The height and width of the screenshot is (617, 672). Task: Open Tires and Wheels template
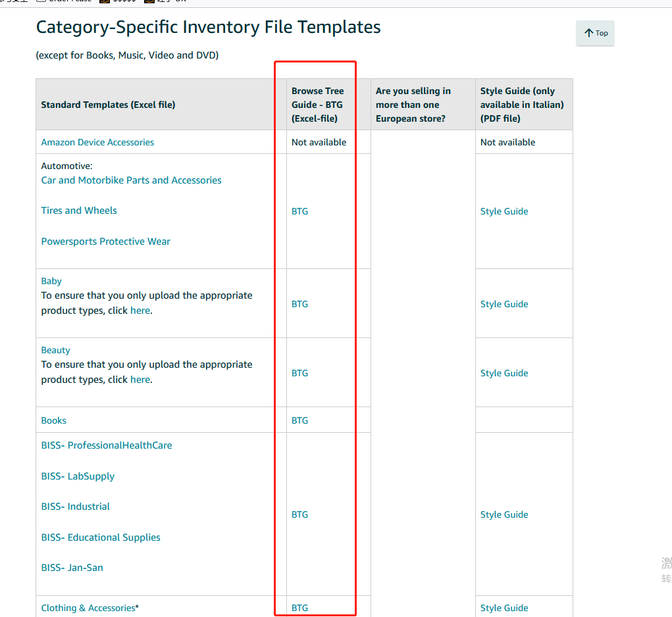point(79,210)
